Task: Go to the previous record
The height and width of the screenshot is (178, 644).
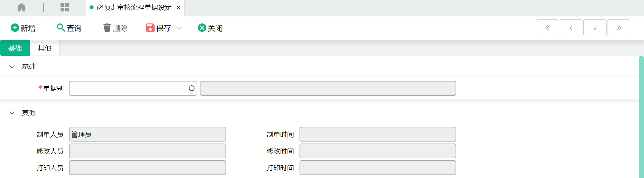Action: coord(571,28)
